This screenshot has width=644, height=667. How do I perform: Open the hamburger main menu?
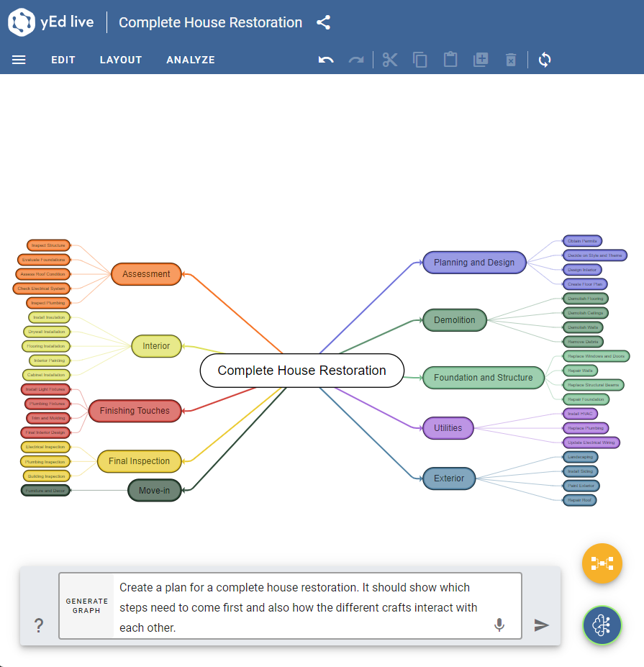pos(19,60)
